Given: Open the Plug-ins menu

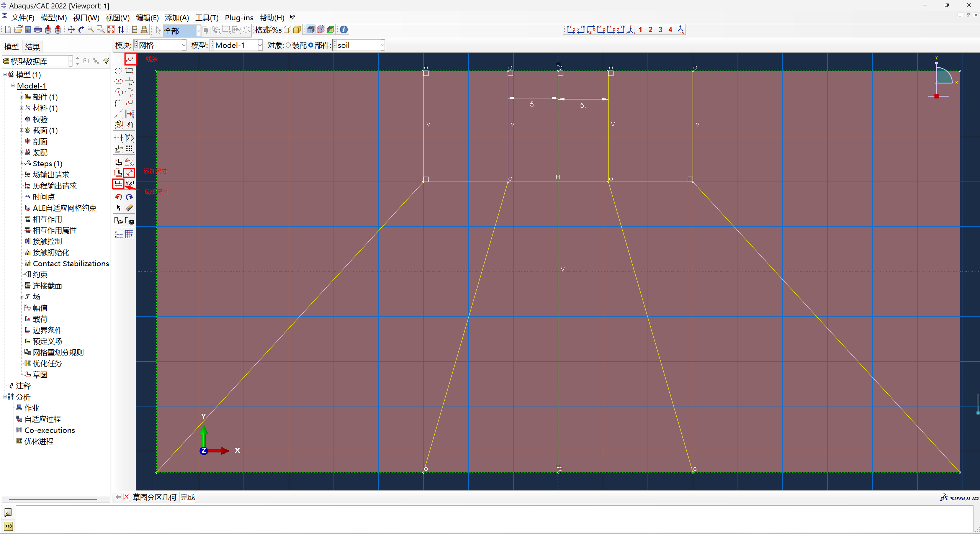Looking at the screenshot, I should (239, 18).
